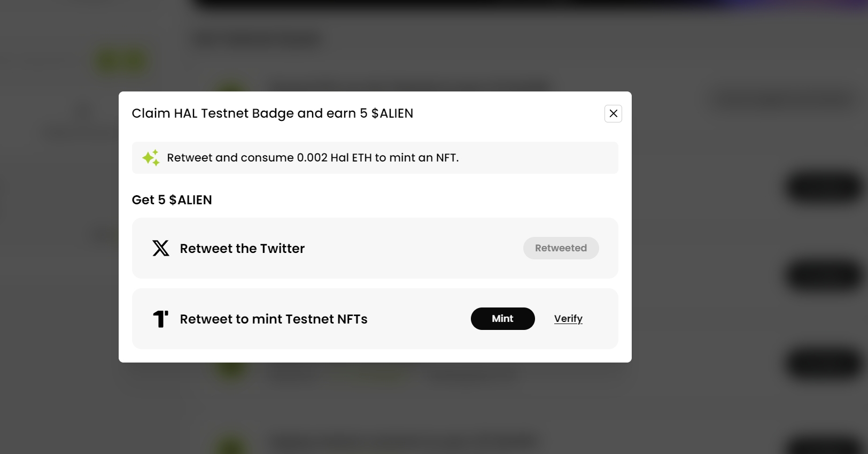Click topmost blurred dark button behind dialog
The image size is (868, 454).
pyautogui.click(x=825, y=187)
